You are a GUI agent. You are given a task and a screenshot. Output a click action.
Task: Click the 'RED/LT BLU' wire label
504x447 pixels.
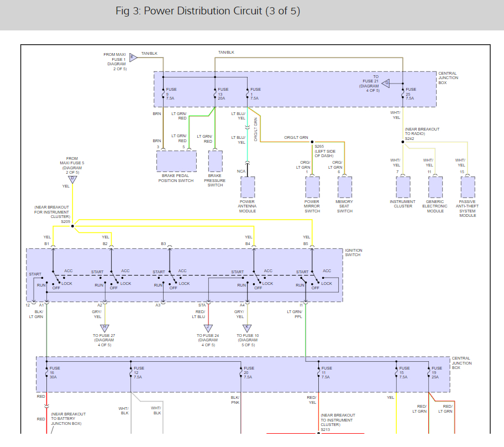tap(198, 314)
